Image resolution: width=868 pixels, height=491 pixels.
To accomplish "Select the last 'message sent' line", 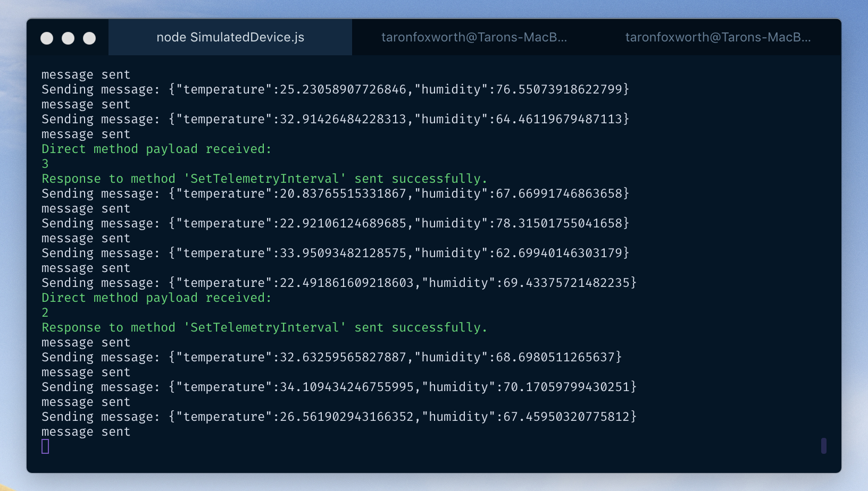I will (86, 431).
